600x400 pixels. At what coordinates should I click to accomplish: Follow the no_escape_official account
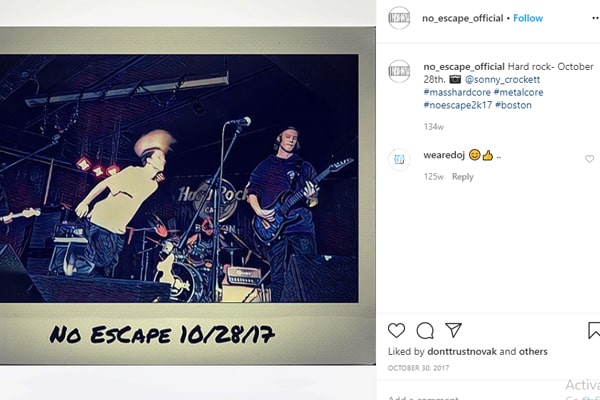coord(528,18)
